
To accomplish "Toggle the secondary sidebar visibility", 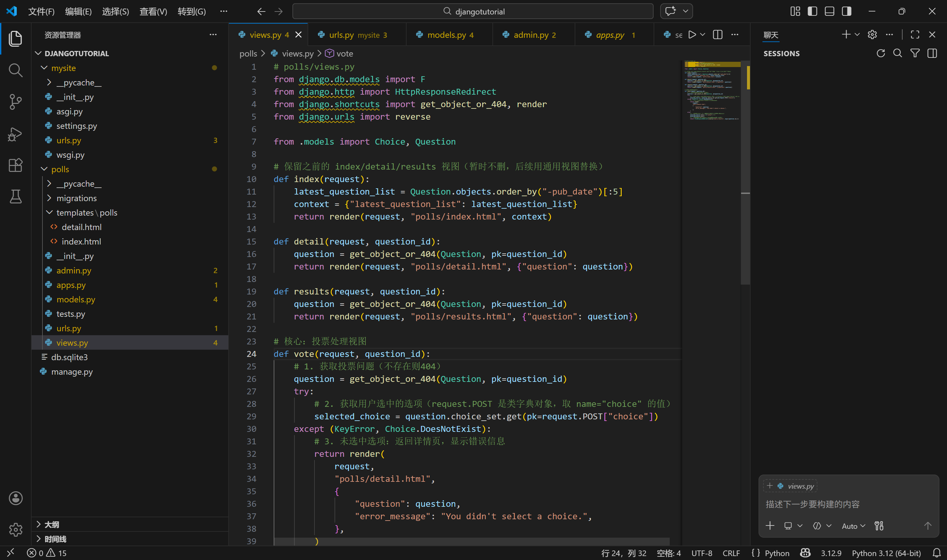I will pyautogui.click(x=847, y=11).
